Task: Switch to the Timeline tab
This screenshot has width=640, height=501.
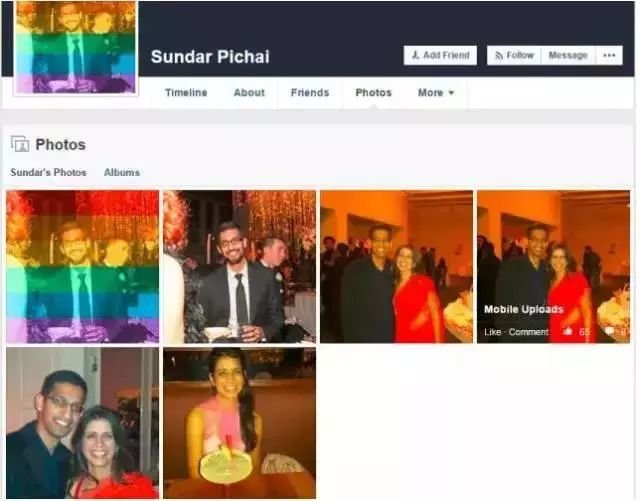Action: pos(186,93)
